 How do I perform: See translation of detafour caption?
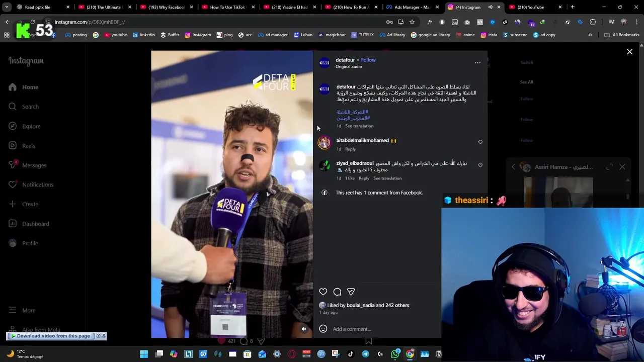(359, 126)
